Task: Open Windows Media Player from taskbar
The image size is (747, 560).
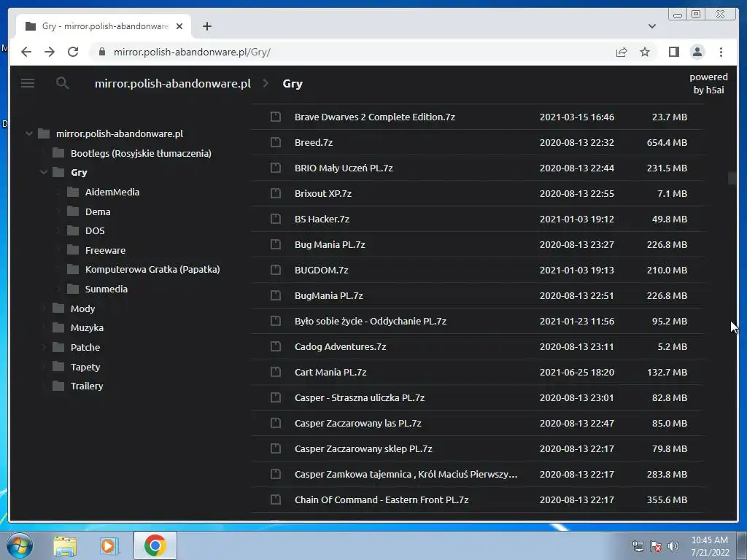Action: pyautogui.click(x=109, y=545)
